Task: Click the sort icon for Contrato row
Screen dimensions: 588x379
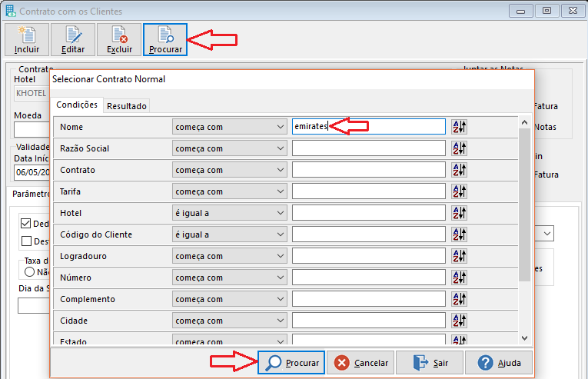Action: [x=459, y=170]
